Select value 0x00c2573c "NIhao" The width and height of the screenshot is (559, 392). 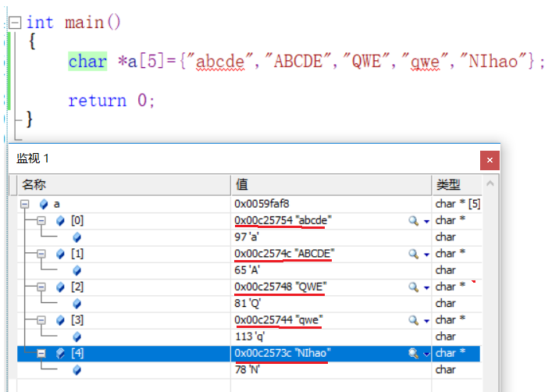point(283,354)
